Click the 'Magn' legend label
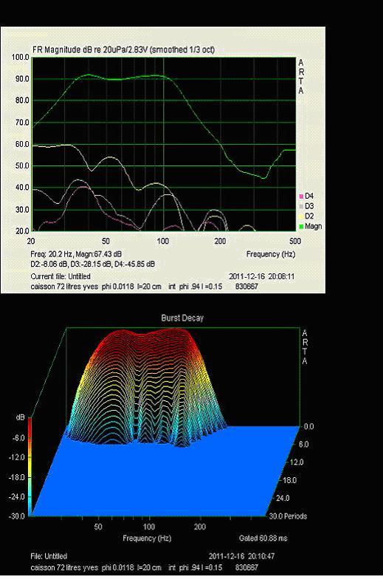The image size is (383, 588). click(314, 227)
